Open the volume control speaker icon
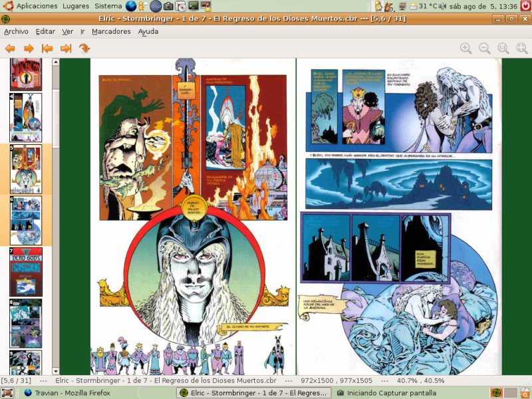Viewport: 532px width, 399px height. coord(442,6)
